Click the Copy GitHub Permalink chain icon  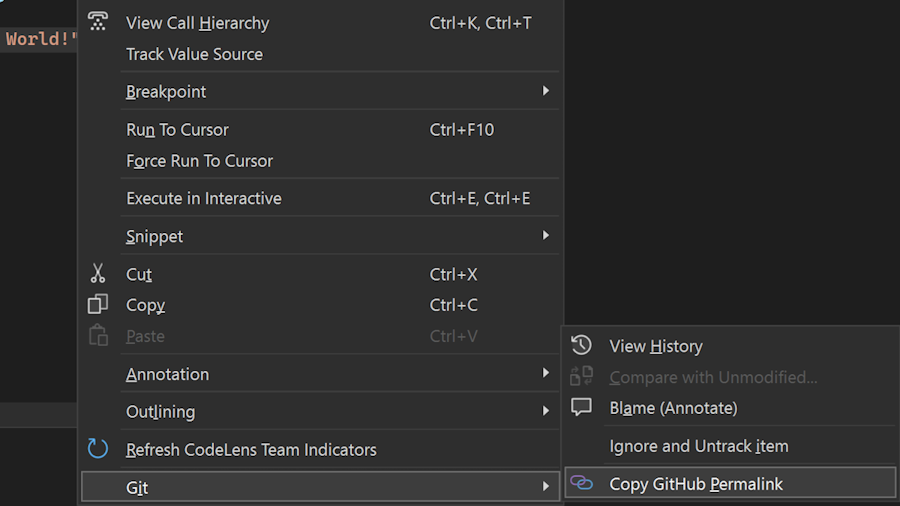(x=581, y=484)
